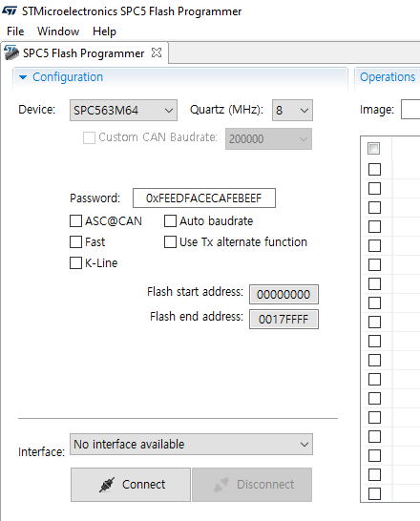Open the Interface dropdown list

coord(192,445)
